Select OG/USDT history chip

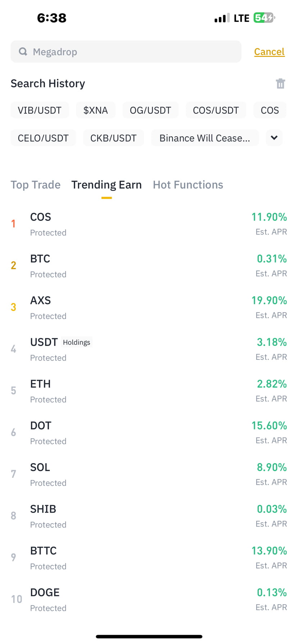point(150,110)
